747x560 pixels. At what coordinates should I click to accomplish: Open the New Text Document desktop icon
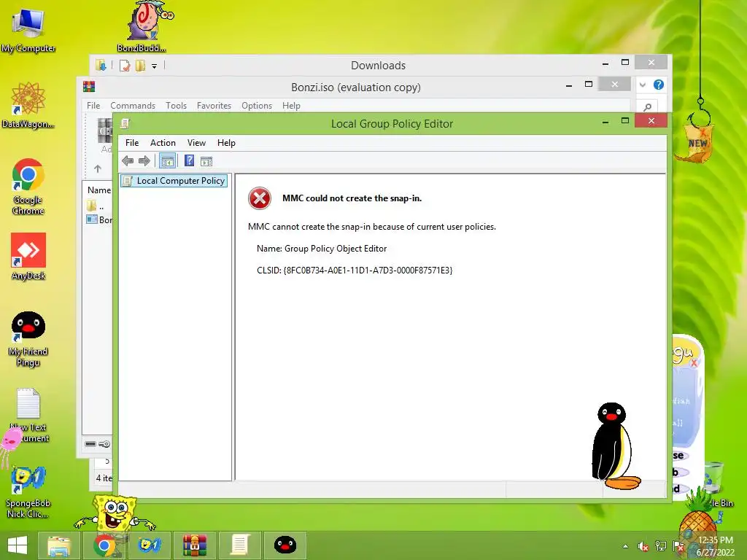coord(28,415)
